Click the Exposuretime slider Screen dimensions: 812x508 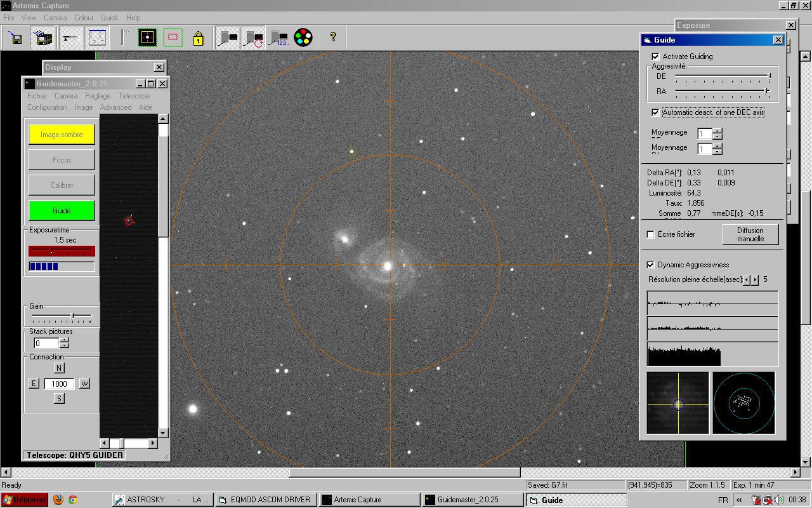(x=62, y=251)
